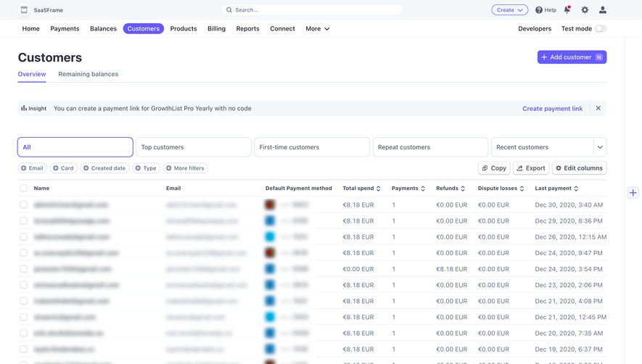Open the Balances nav item
Viewport: 642px width, 364px height.
[x=103, y=29]
